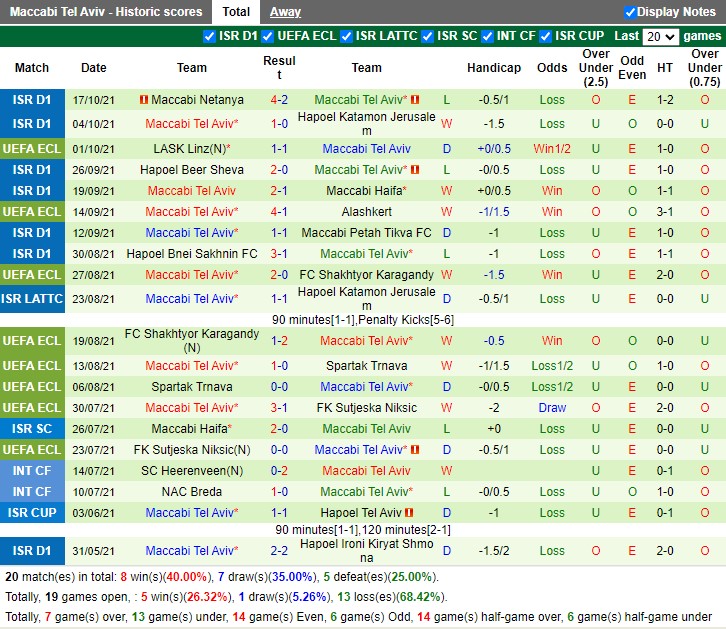Switch to the Away tab
This screenshot has height=629, width=726.
tap(285, 12)
